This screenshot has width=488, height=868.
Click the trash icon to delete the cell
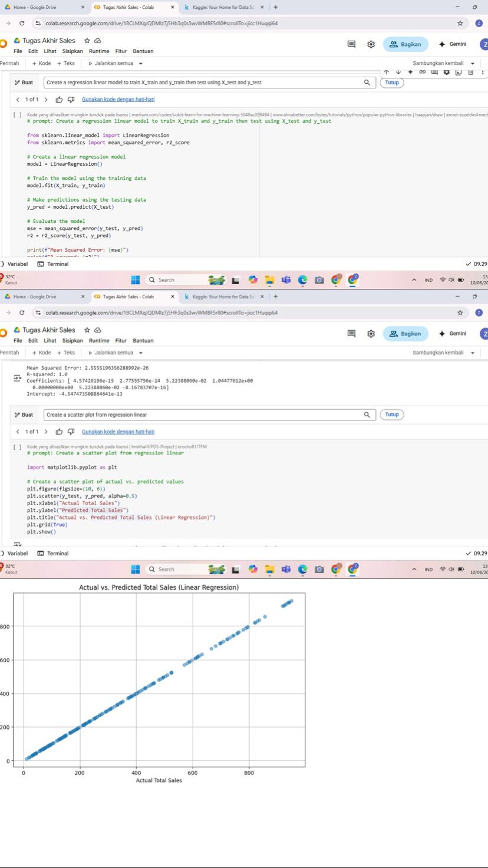471,72
